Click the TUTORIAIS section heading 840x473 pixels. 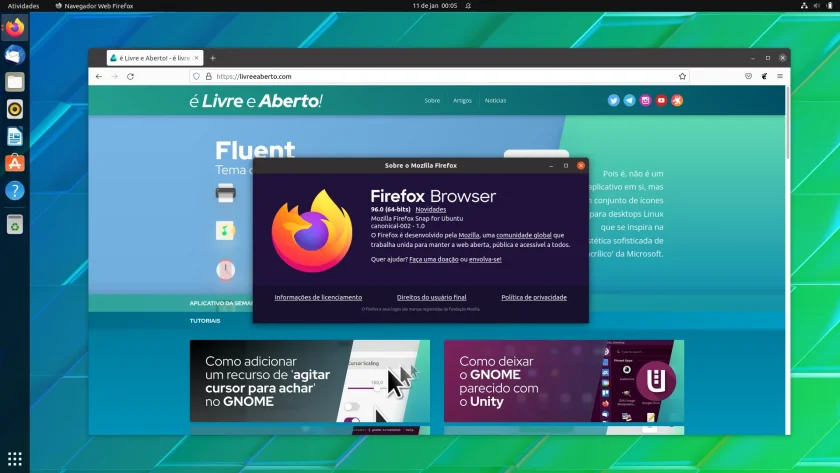(x=205, y=321)
